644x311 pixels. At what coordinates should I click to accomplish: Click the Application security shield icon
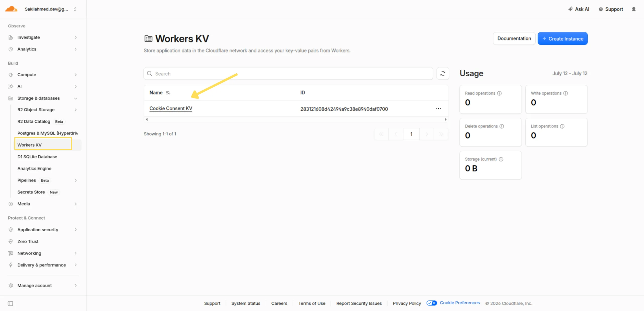click(11, 230)
